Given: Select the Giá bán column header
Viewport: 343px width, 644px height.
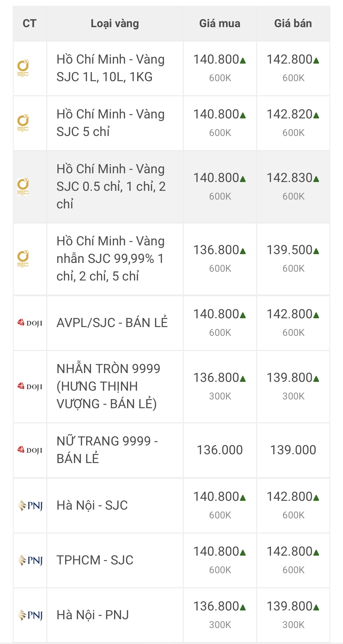Looking at the screenshot, I should coord(293,23).
